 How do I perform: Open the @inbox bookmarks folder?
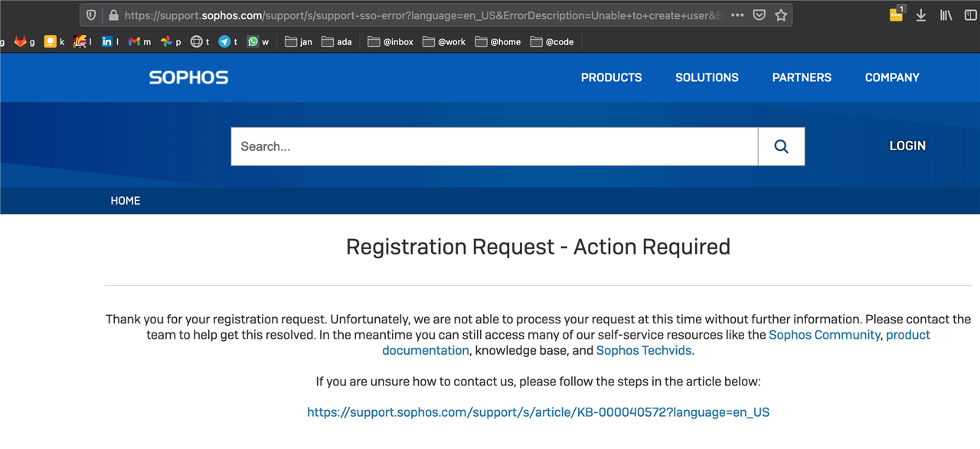tap(390, 42)
